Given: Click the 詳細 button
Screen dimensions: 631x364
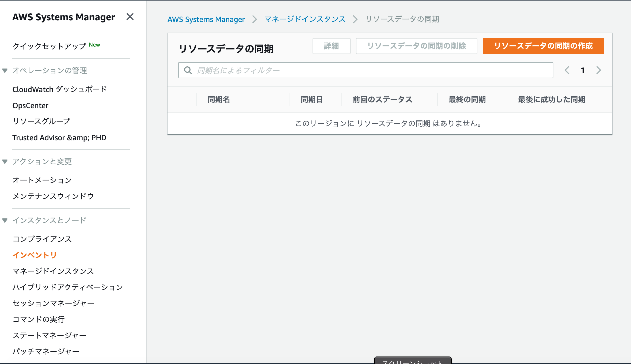Looking at the screenshot, I should click(x=331, y=46).
